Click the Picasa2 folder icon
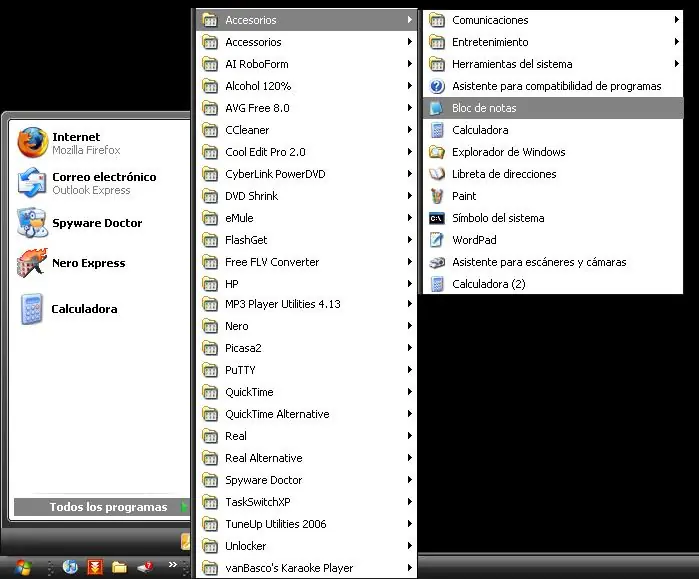The image size is (699, 579). click(x=210, y=348)
